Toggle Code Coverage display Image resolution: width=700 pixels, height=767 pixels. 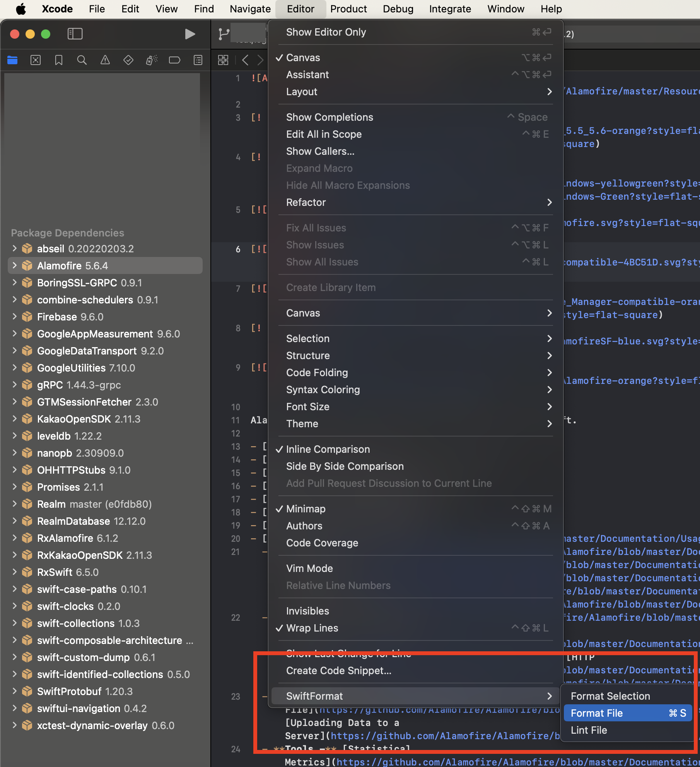(415, 543)
